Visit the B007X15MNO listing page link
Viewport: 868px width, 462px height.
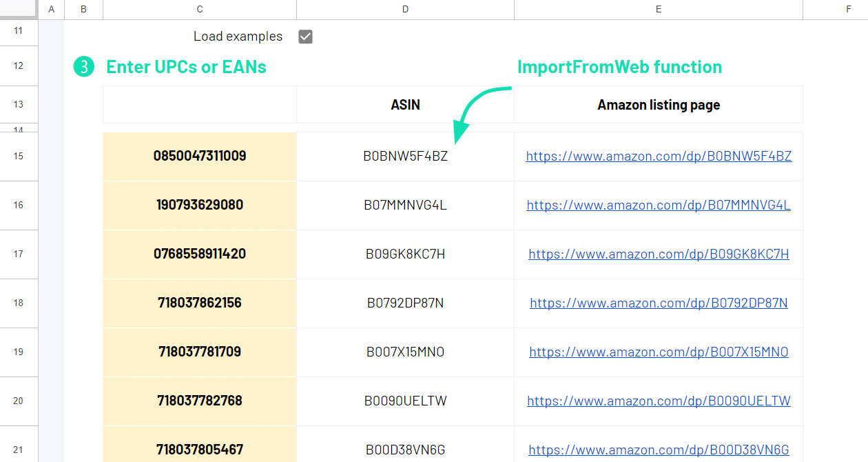(x=659, y=352)
